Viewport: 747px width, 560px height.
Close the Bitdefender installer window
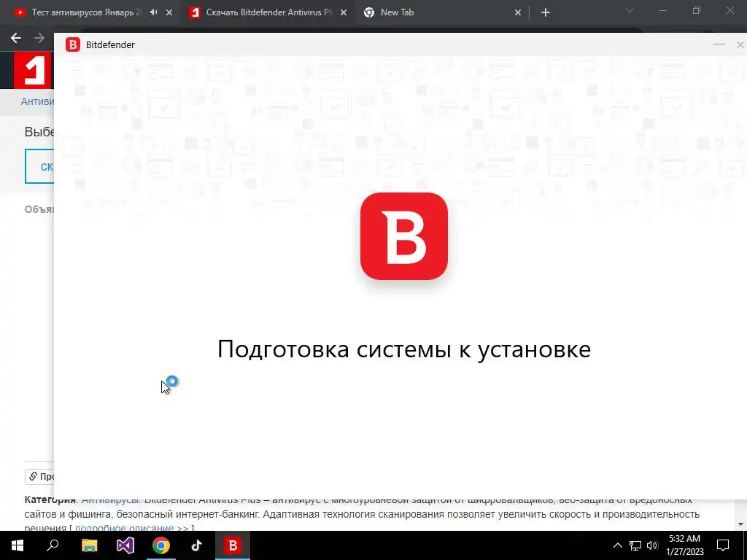click(x=740, y=44)
